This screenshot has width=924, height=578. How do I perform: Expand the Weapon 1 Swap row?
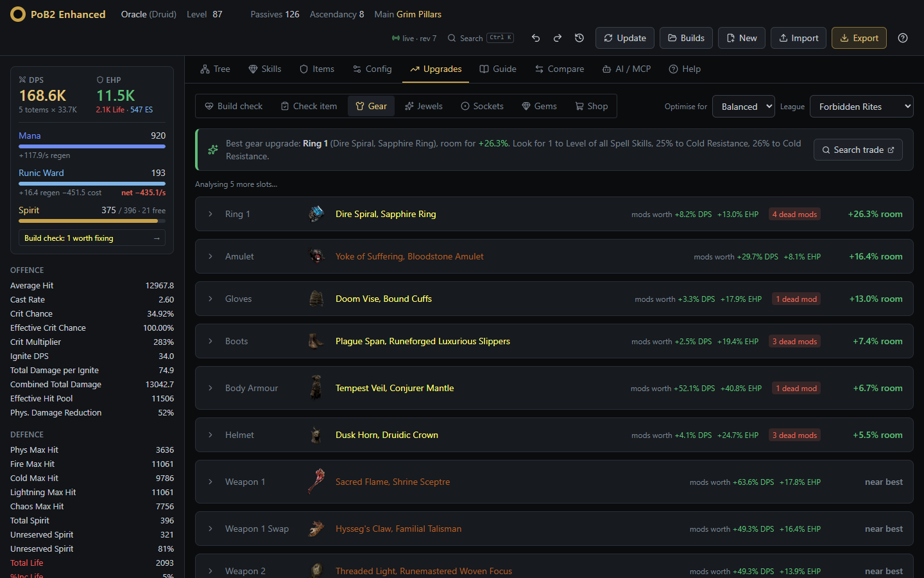[x=210, y=529]
